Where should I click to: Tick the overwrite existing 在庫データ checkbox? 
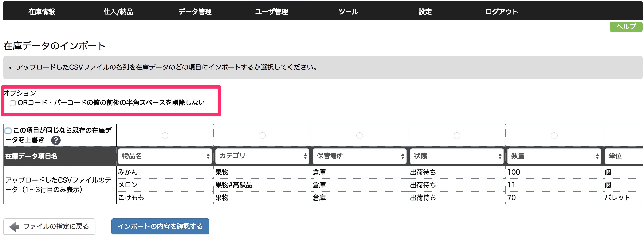[8, 130]
